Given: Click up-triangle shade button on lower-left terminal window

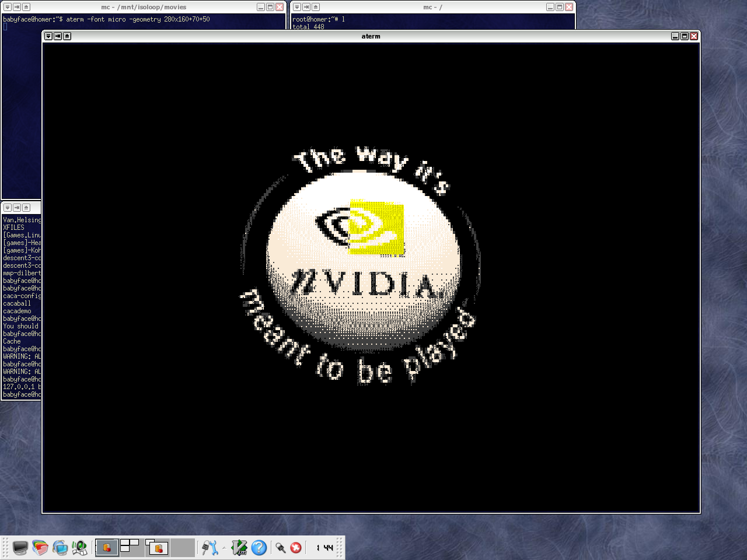Looking at the screenshot, I should (x=26, y=208).
